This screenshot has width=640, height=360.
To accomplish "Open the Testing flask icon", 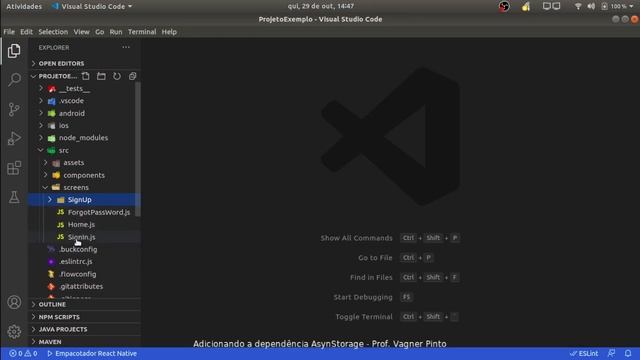I will click(14, 197).
